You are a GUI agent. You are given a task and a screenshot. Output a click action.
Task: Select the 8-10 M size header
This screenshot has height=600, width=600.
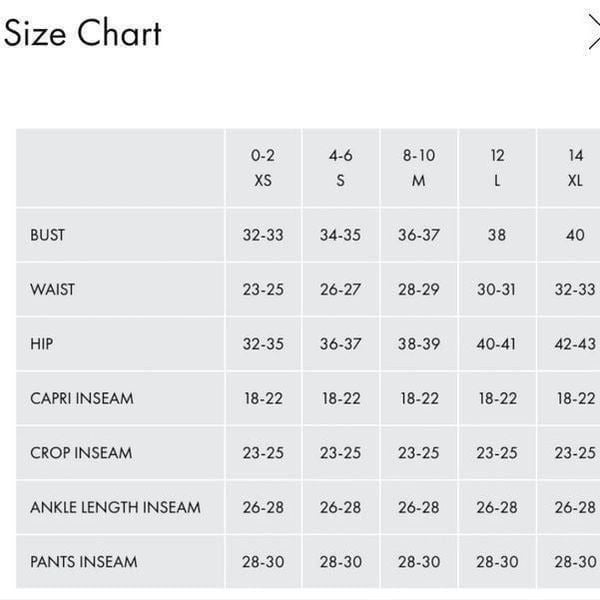[419, 168]
